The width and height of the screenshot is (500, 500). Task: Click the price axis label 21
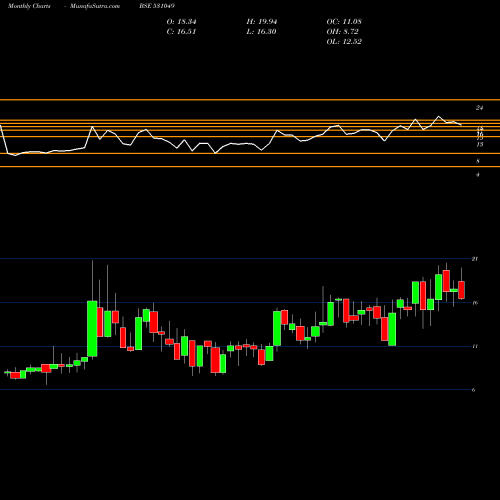coord(475,259)
